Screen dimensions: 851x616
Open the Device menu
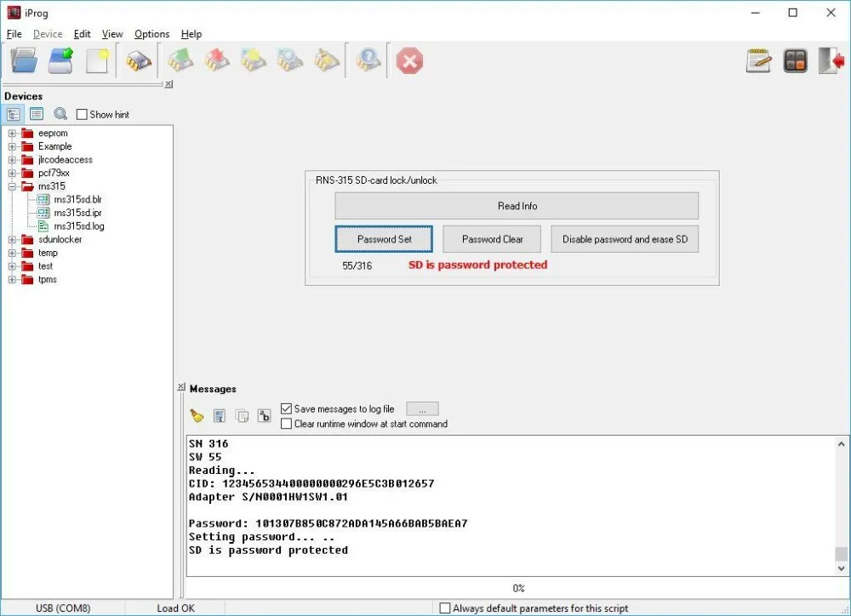48,34
